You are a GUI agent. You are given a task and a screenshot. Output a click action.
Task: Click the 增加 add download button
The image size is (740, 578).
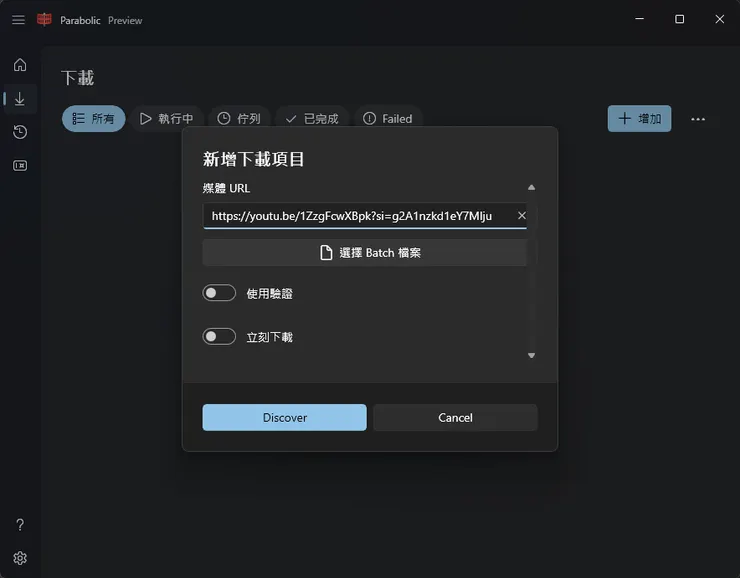click(639, 118)
